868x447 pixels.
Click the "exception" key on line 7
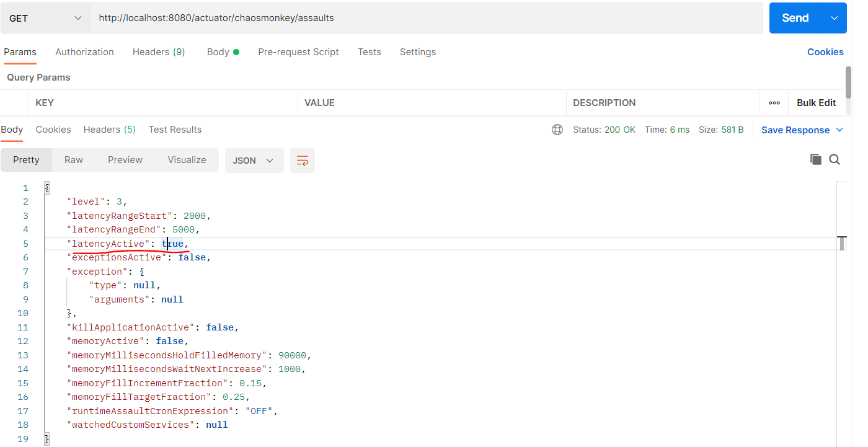pyautogui.click(x=97, y=272)
